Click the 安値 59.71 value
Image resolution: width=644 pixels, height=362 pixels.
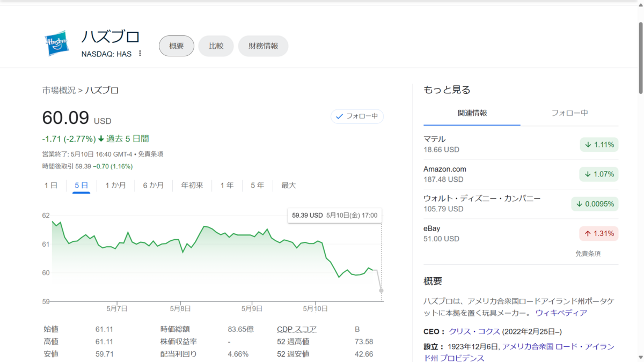[x=104, y=354]
